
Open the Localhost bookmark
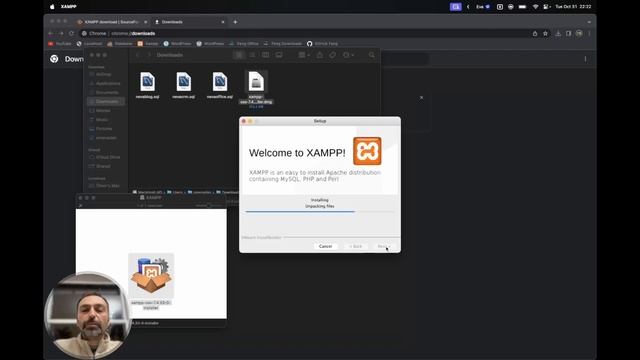pyautogui.click(x=89, y=44)
